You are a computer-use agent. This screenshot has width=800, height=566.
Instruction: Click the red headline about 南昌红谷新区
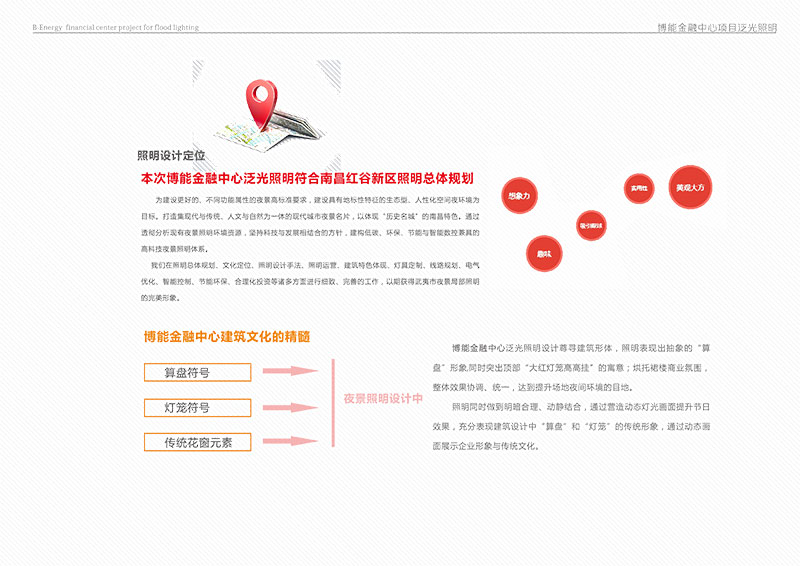coord(306,179)
